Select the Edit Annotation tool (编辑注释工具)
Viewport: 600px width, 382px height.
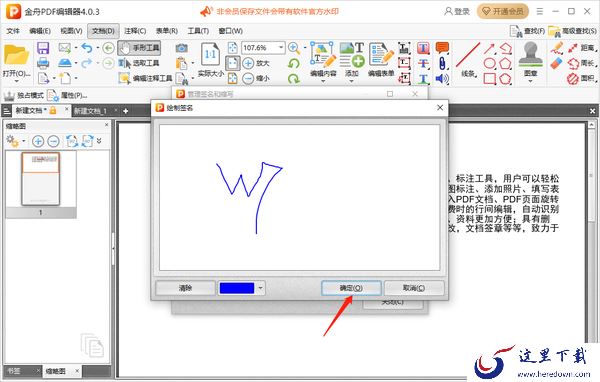tap(145, 78)
